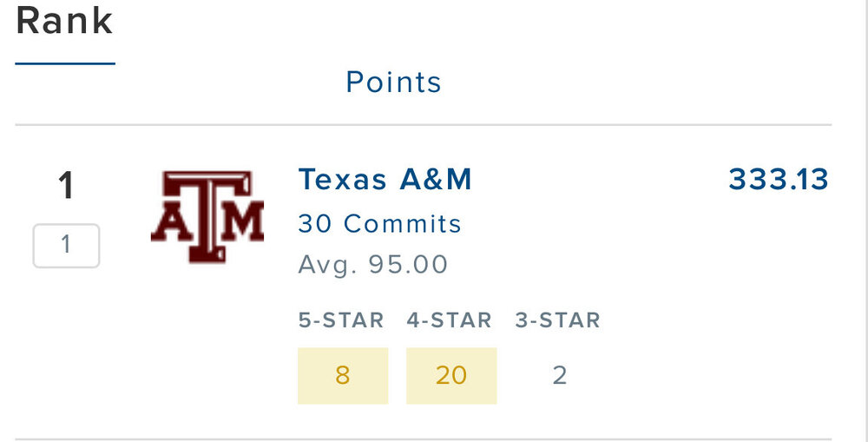868x442 pixels.
Task: Click the boxed previous rank number
Action: (x=66, y=246)
